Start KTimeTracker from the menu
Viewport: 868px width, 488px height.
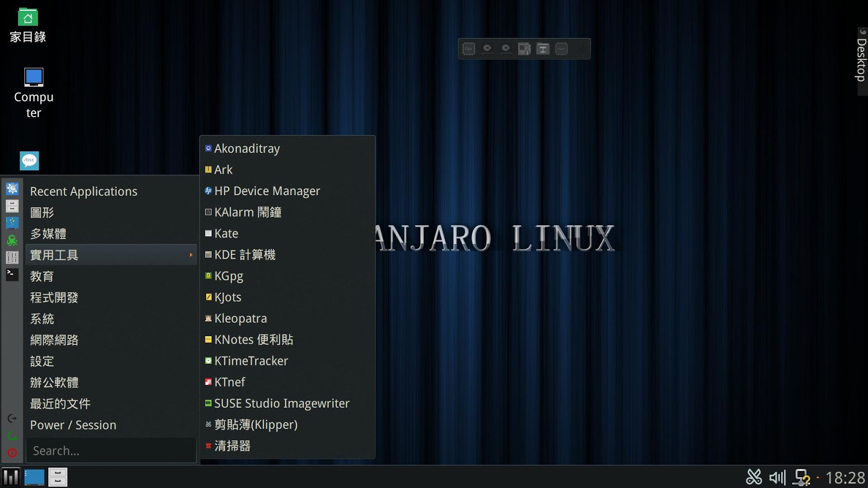[x=251, y=361]
